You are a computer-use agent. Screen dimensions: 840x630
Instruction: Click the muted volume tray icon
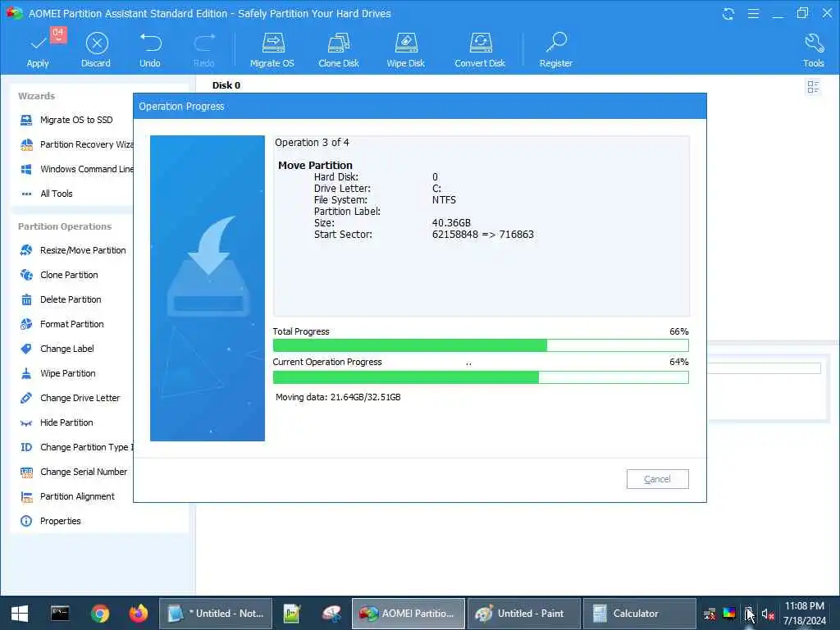click(x=768, y=614)
